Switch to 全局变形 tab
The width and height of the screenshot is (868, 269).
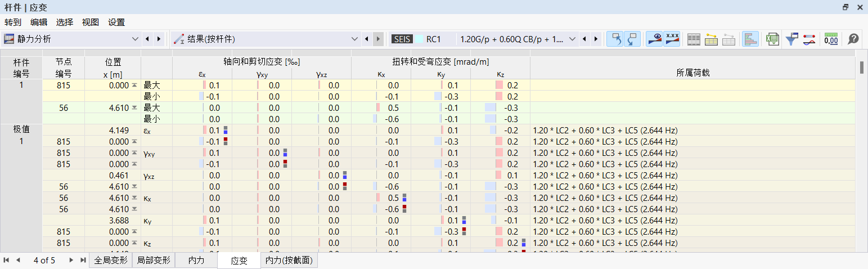click(110, 261)
